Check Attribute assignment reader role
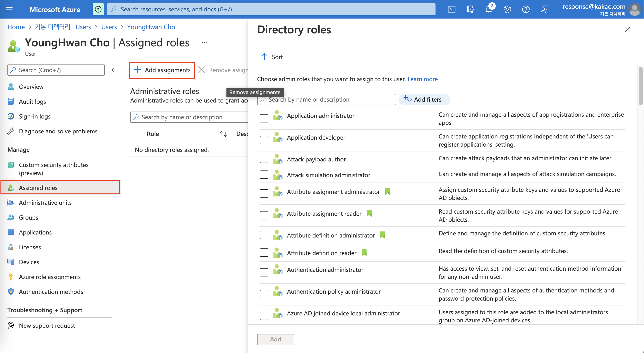 (264, 215)
